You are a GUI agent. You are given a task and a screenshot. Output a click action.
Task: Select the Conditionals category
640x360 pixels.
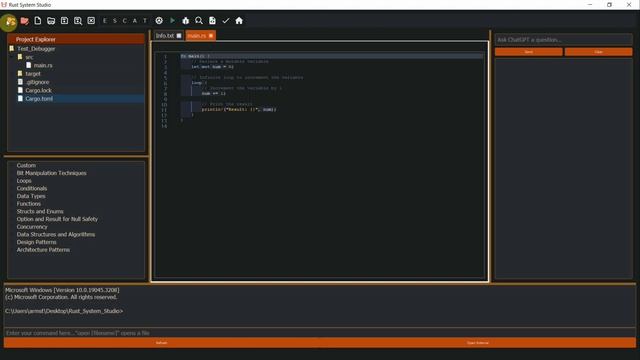[x=32, y=189]
